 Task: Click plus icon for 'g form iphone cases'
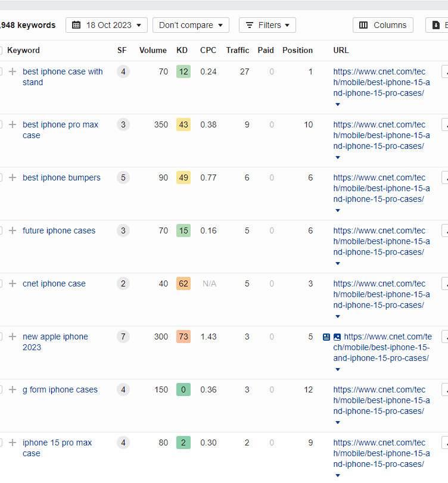pos(13,389)
